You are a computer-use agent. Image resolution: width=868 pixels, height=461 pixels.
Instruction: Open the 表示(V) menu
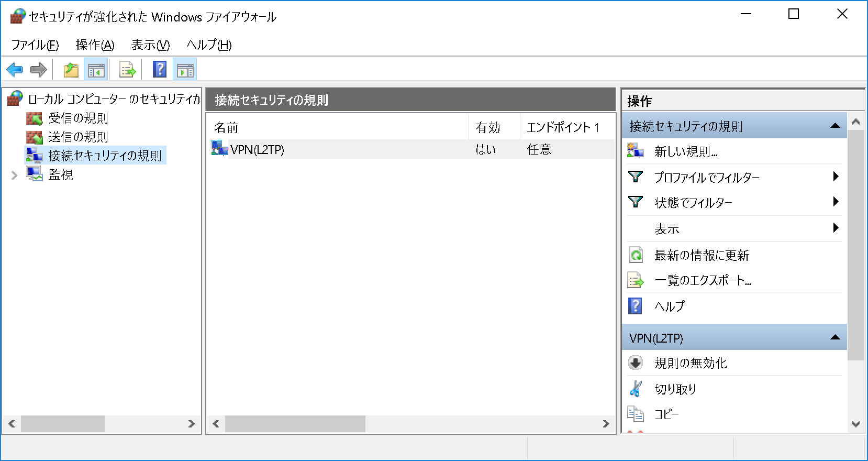(x=150, y=45)
